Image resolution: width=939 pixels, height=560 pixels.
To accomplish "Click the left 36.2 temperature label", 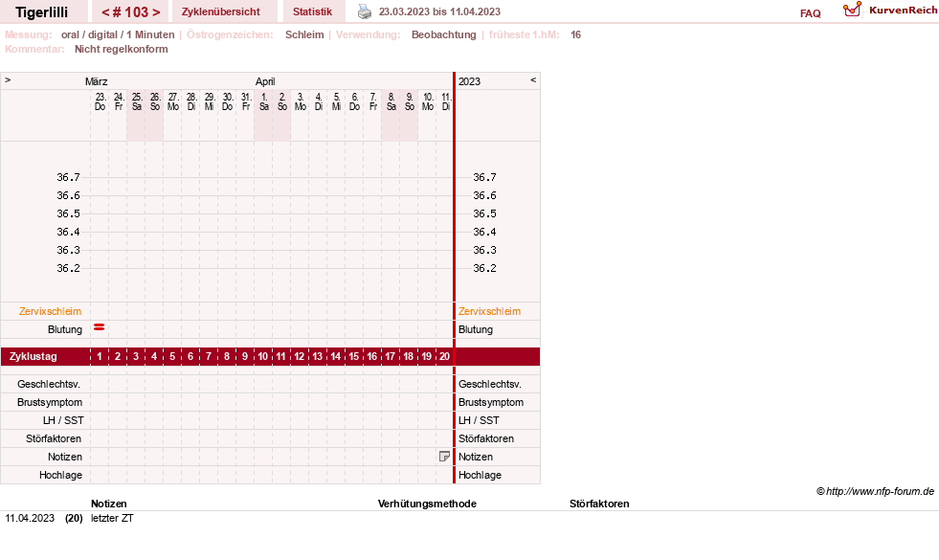I will (x=68, y=268).
